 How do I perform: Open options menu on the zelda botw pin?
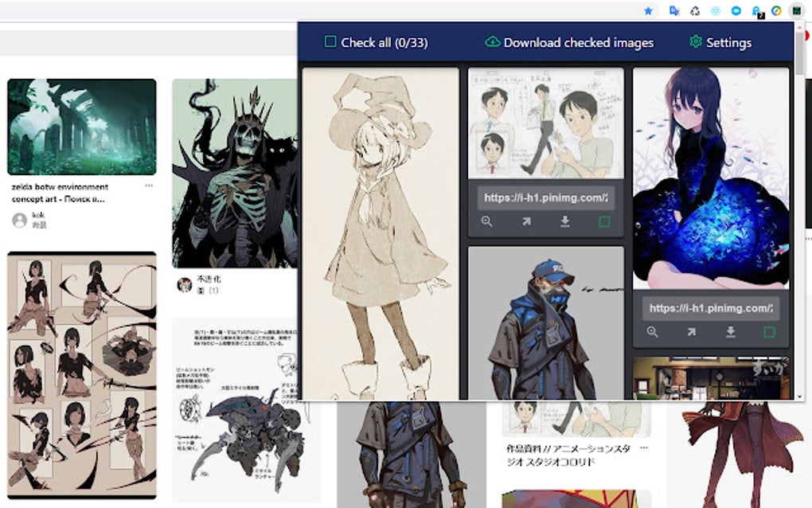coord(149,186)
